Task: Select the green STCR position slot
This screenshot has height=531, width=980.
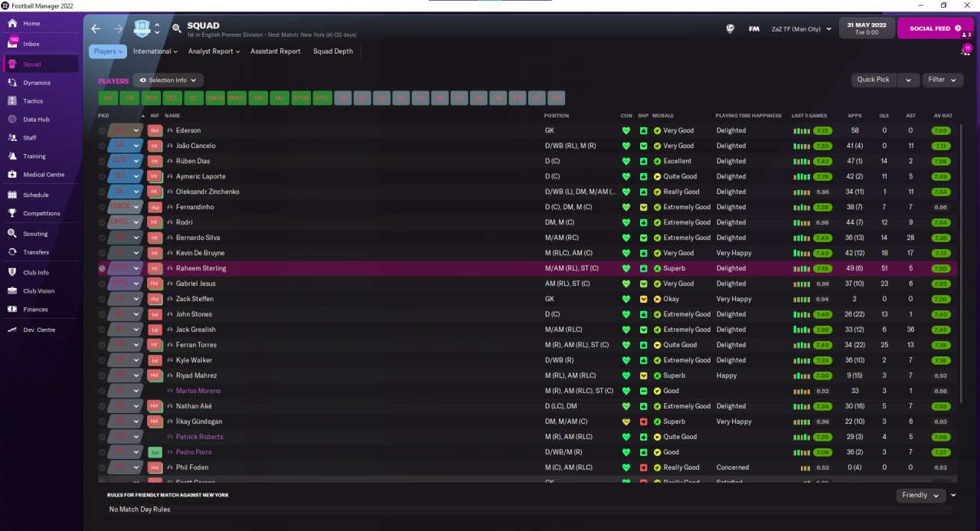Action: (301, 98)
